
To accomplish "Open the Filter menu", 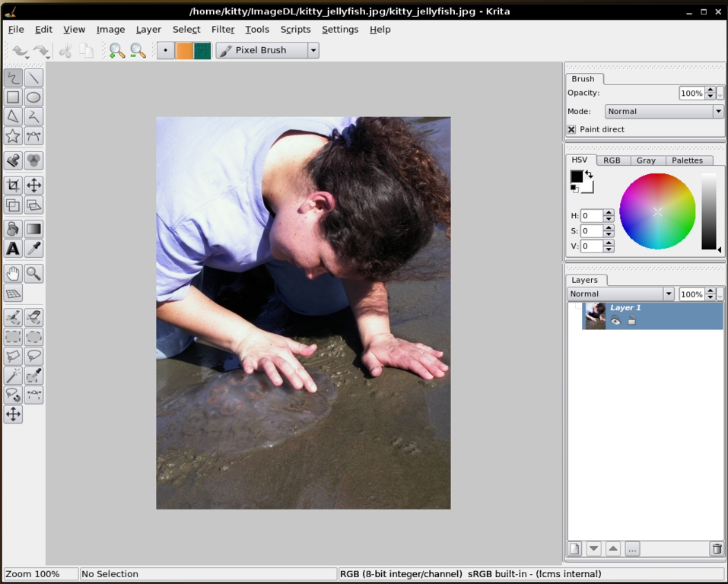I will pos(223,29).
